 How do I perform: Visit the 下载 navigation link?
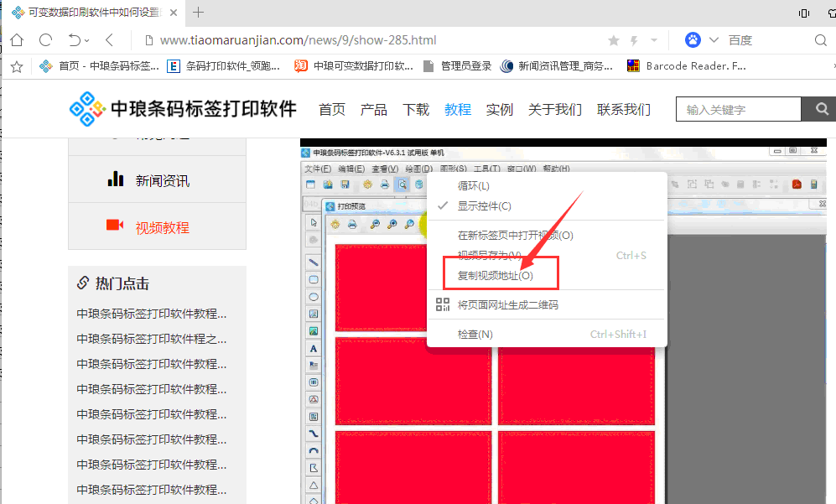pos(416,109)
